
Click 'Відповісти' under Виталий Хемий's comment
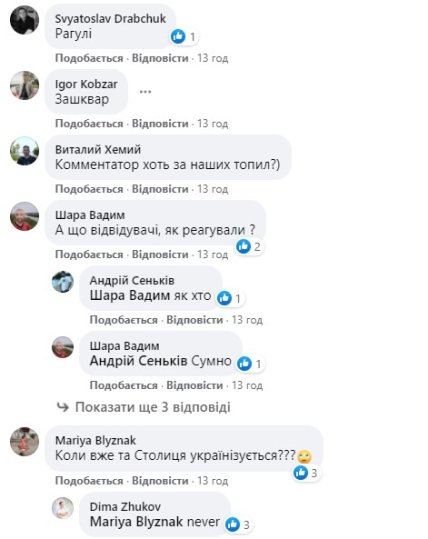(160, 189)
